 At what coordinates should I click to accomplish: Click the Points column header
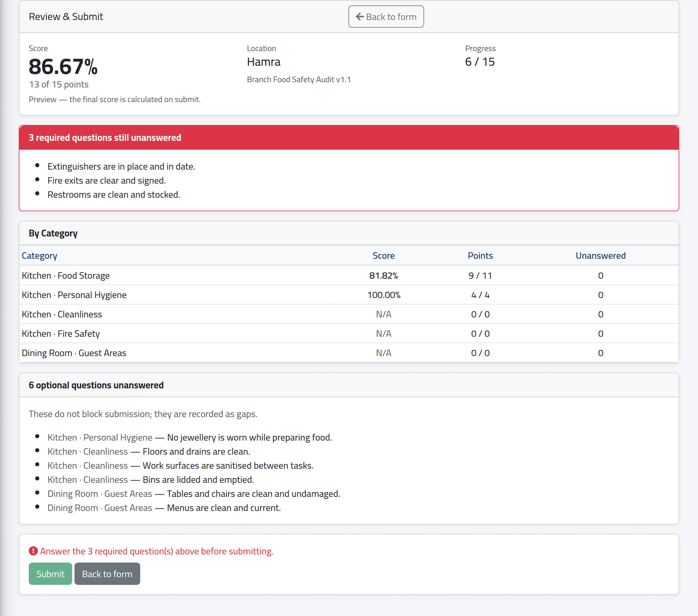(480, 256)
